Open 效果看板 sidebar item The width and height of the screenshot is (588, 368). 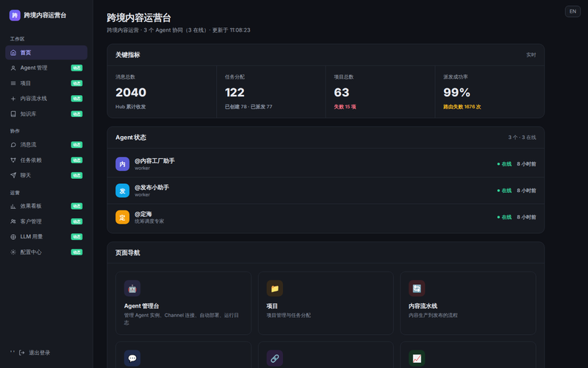[46, 206]
